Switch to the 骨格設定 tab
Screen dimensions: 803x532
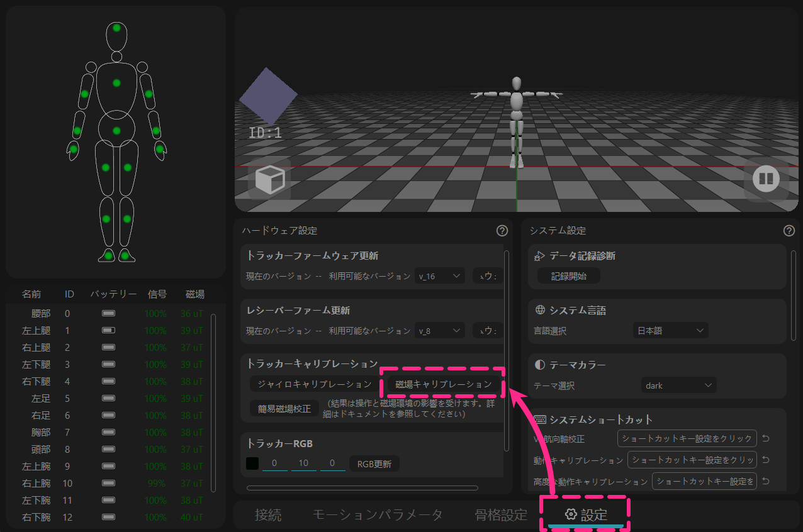501,514
